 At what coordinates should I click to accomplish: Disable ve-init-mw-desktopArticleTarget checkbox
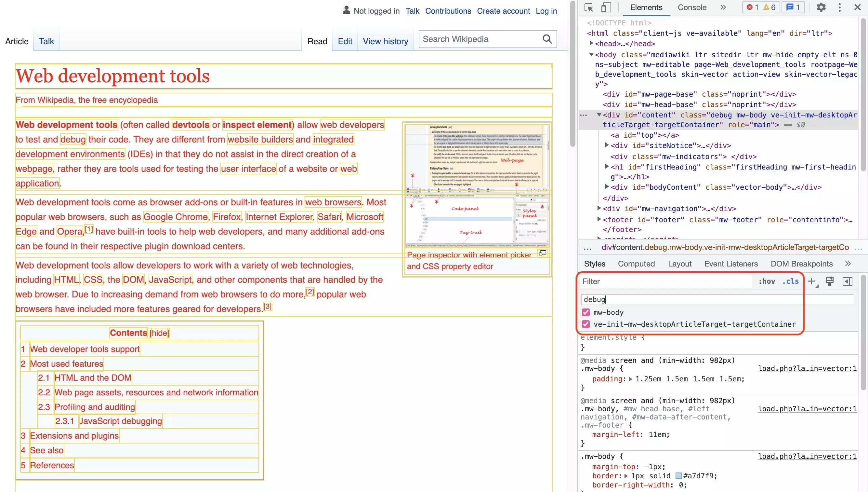[585, 324]
